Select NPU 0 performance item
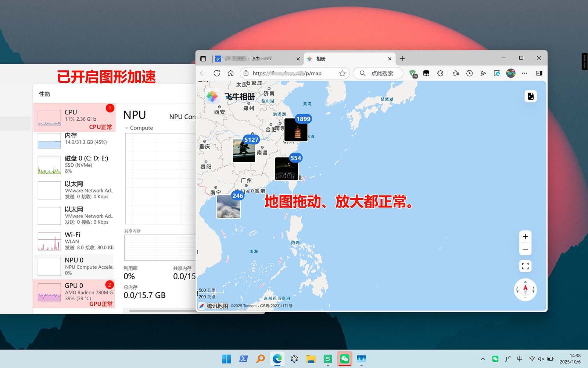Screen dimensions: 588x368 pyautogui.click(x=74, y=266)
